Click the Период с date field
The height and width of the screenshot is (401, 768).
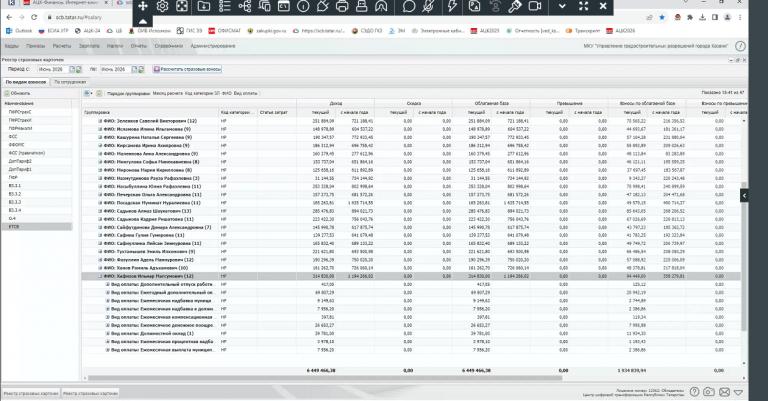point(53,70)
